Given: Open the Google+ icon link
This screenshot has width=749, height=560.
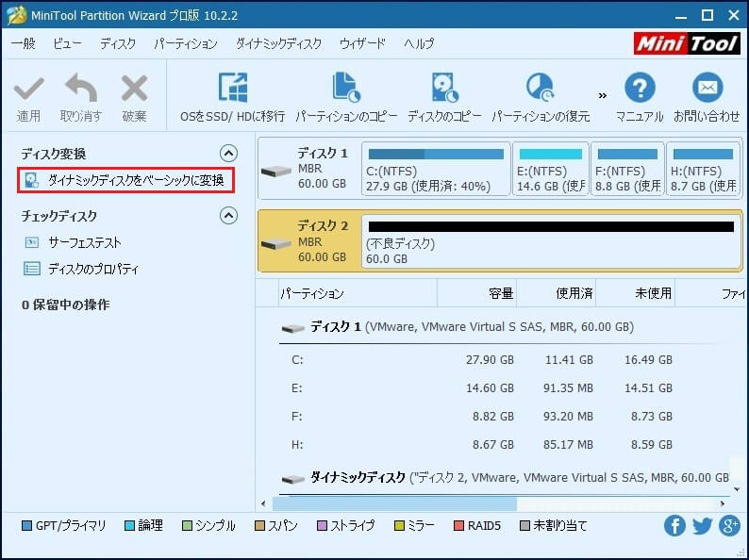Looking at the screenshot, I should (x=730, y=526).
